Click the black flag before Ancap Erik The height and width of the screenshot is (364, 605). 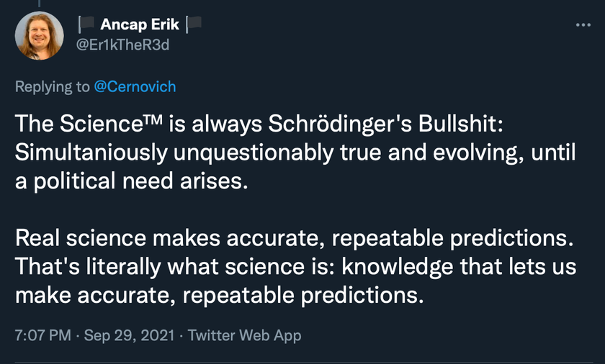pyautogui.click(x=86, y=24)
